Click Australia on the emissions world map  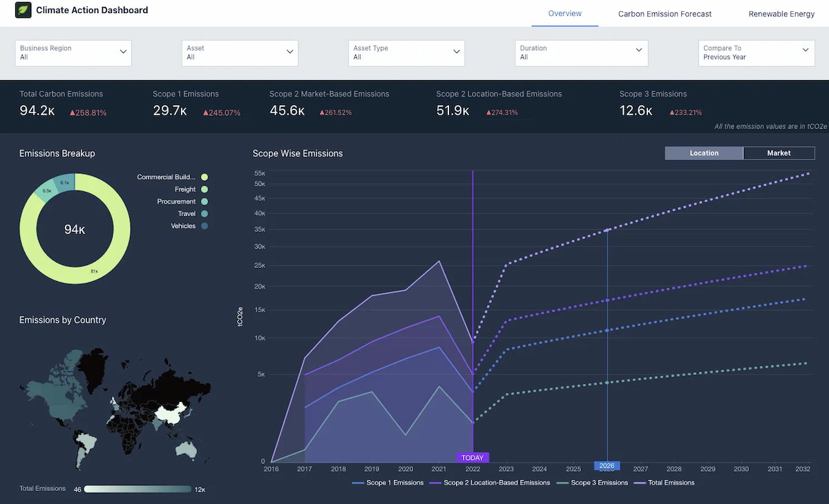coord(185,449)
